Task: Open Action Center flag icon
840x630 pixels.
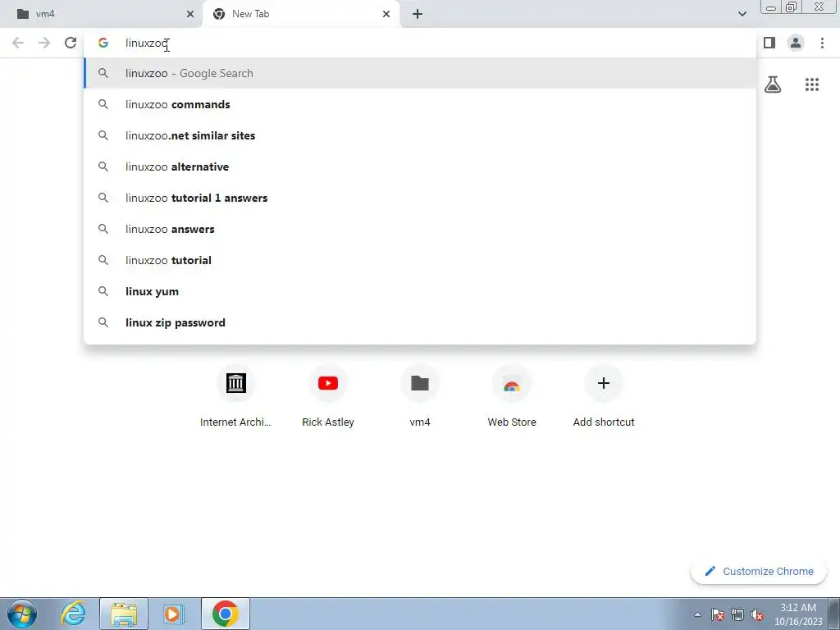Action: pos(718,614)
